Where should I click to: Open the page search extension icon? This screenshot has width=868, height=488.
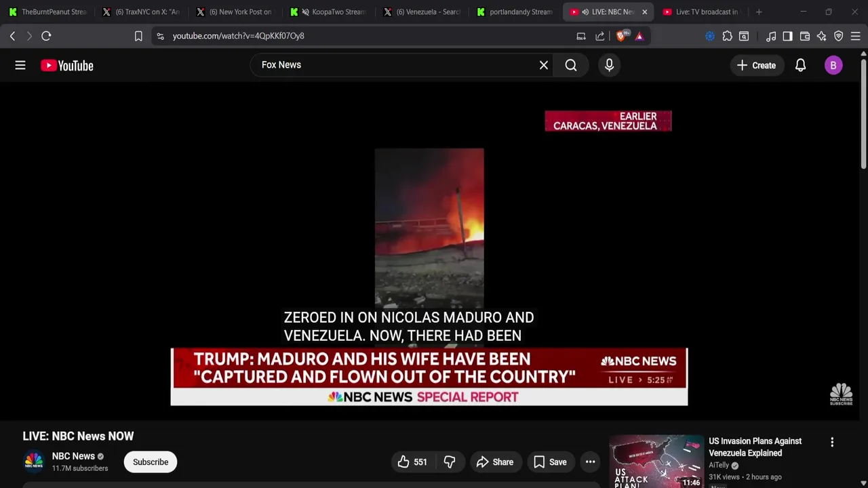coord(744,36)
